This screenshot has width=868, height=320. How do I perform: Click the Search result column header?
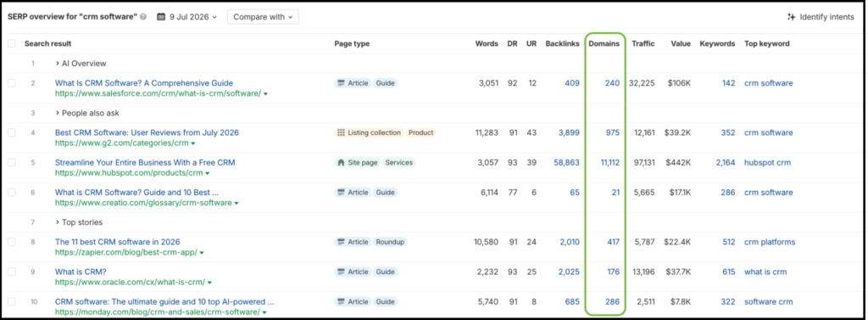47,43
